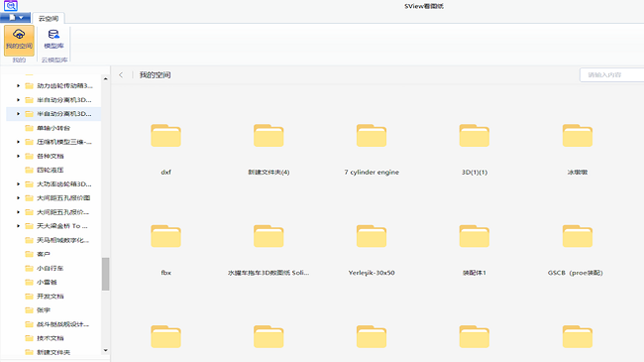Select 单轴小转台 in folder tree
This screenshot has width=644, height=362.
[x=54, y=128]
